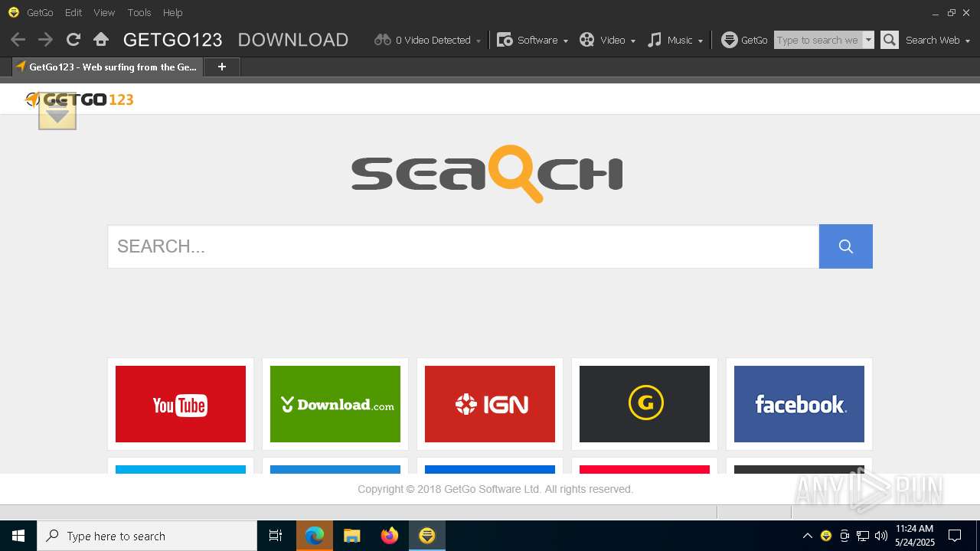Click the Windows Start button
Image resolution: width=980 pixels, height=551 pixels.
pyautogui.click(x=18, y=536)
